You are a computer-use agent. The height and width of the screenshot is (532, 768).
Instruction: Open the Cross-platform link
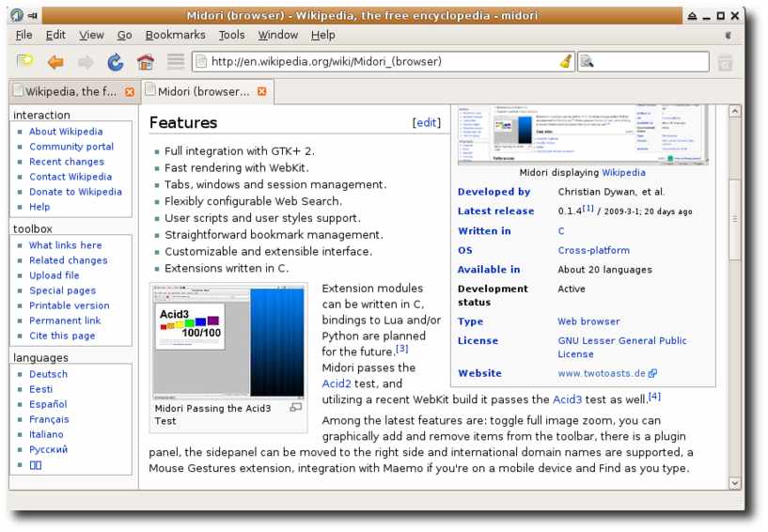point(594,250)
